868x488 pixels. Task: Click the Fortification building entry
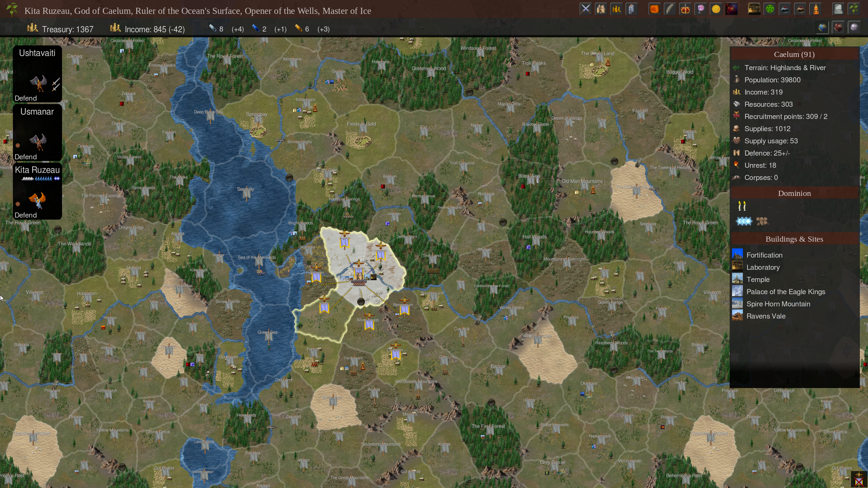coord(764,255)
